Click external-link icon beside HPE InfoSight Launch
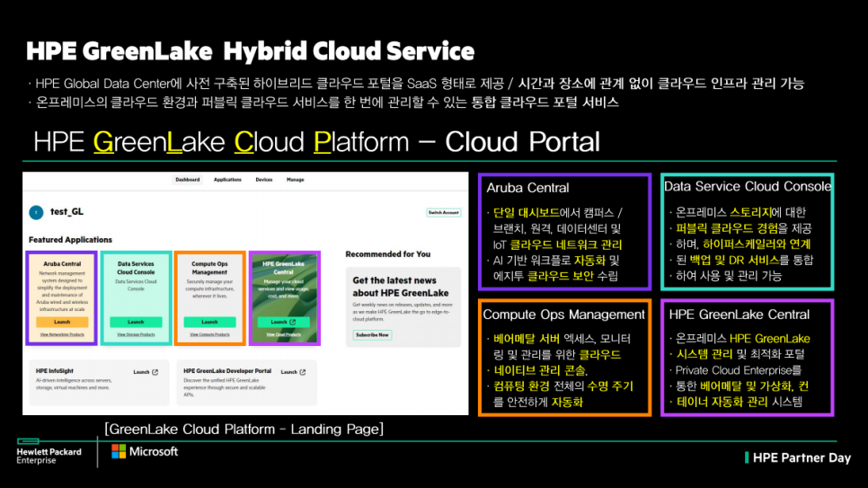Viewport: 868px width, 488px height. click(155, 372)
